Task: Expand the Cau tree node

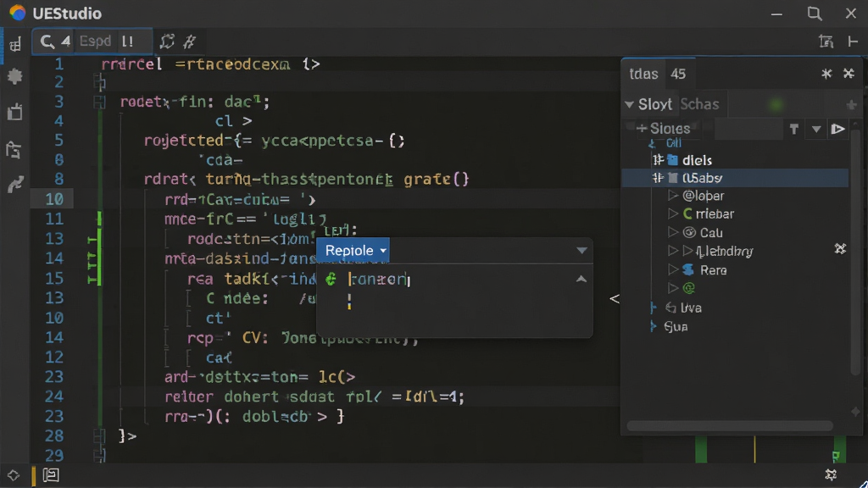Action: (x=673, y=232)
